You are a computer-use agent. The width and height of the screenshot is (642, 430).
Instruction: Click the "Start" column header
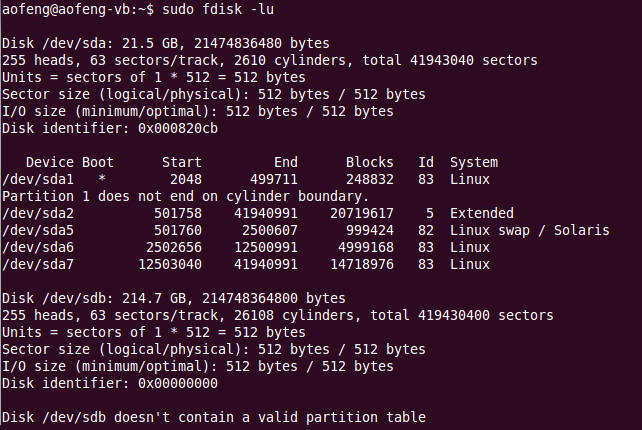[181, 162]
